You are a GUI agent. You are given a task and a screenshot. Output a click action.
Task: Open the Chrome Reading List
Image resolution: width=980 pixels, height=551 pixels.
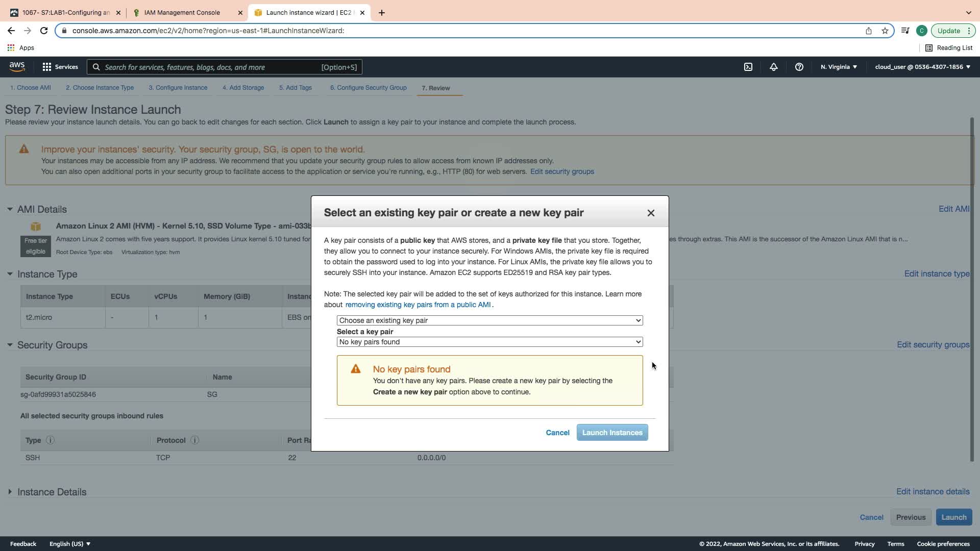949,48
